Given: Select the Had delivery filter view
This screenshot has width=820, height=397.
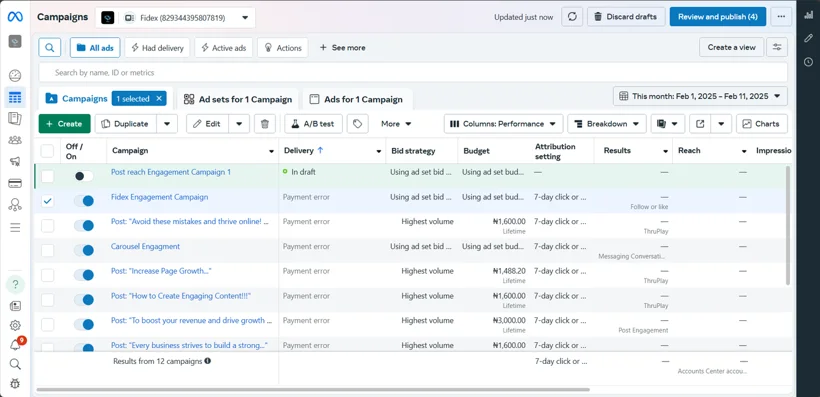Looking at the screenshot, I should pyautogui.click(x=157, y=48).
